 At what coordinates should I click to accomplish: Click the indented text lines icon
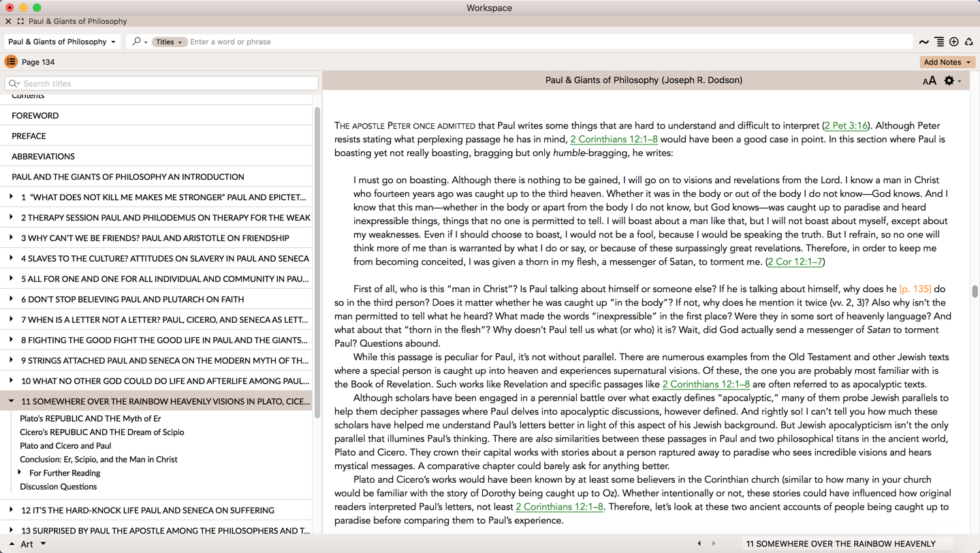point(939,42)
